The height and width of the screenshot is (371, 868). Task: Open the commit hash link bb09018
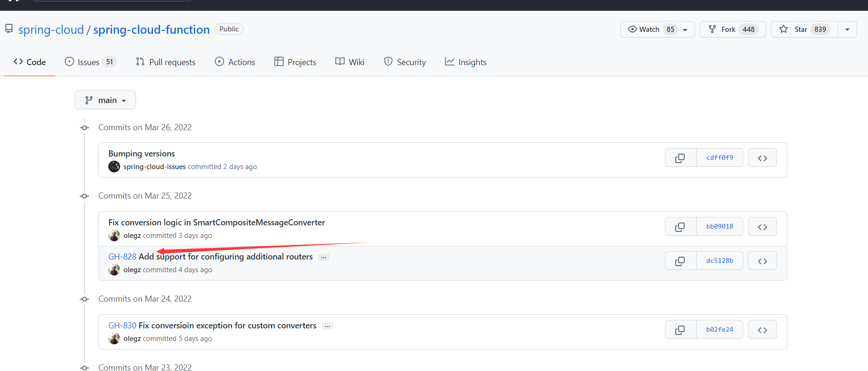coord(720,227)
